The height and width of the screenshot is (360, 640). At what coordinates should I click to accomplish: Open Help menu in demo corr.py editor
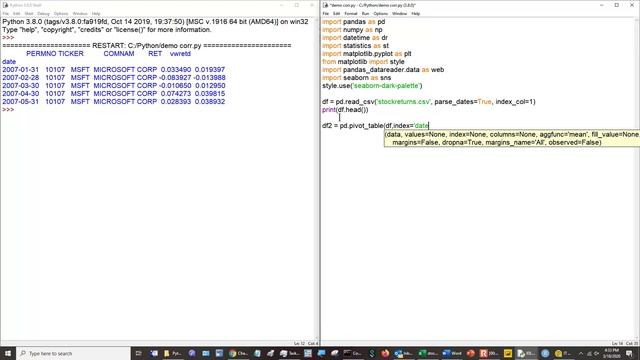416,13
